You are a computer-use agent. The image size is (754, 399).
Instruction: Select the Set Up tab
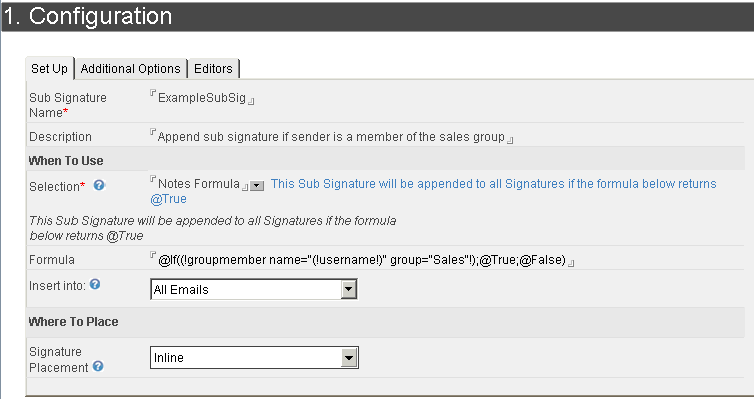click(50, 68)
